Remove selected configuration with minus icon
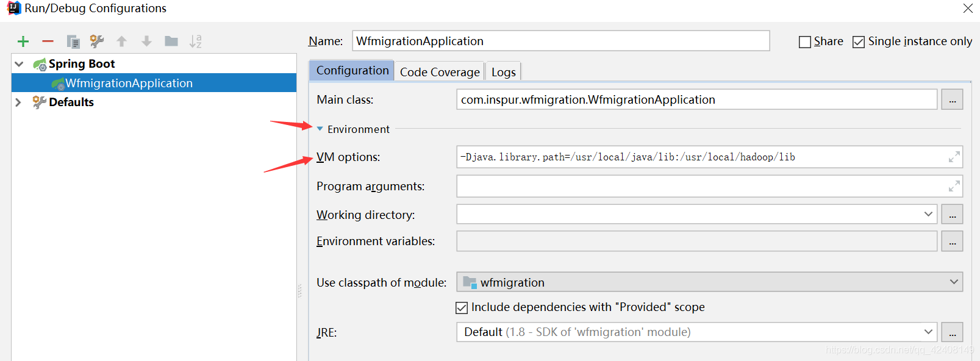 click(x=48, y=41)
